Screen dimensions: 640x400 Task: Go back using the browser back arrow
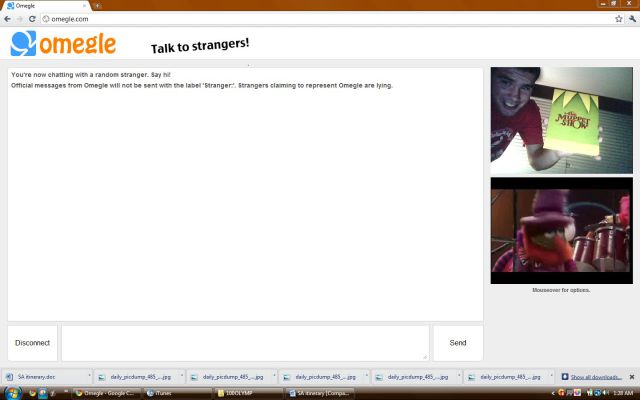(x=7, y=19)
